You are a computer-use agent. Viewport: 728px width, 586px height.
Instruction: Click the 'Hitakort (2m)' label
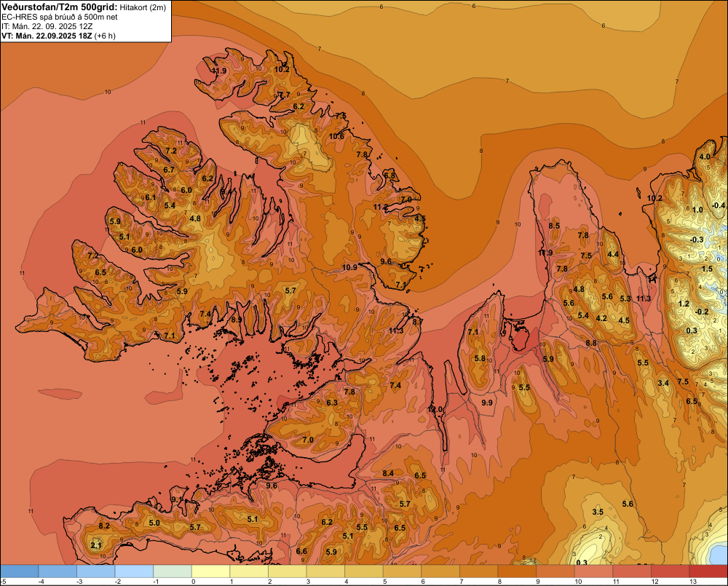click(143, 7)
